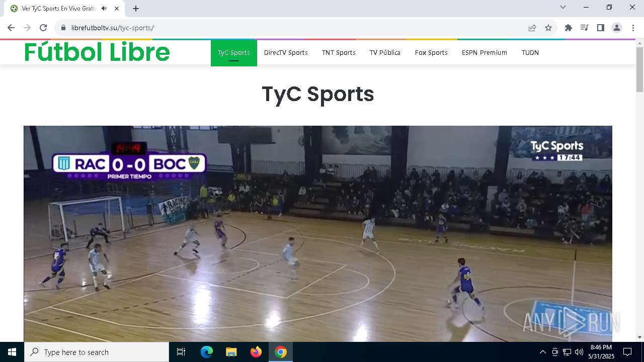Click the live video player
The image size is (644, 362).
(318, 234)
